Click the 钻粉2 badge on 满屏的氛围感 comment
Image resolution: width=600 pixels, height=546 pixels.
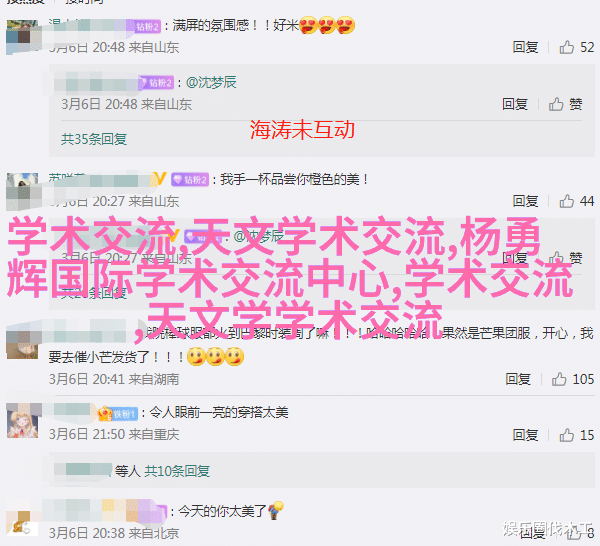pyautogui.click(x=148, y=26)
